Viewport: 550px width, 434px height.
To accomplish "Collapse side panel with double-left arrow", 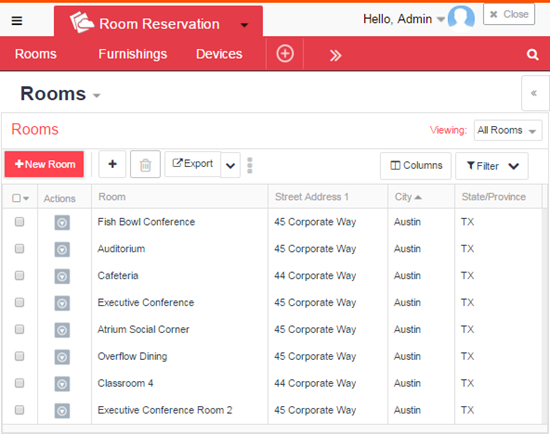I will pyautogui.click(x=534, y=93).
